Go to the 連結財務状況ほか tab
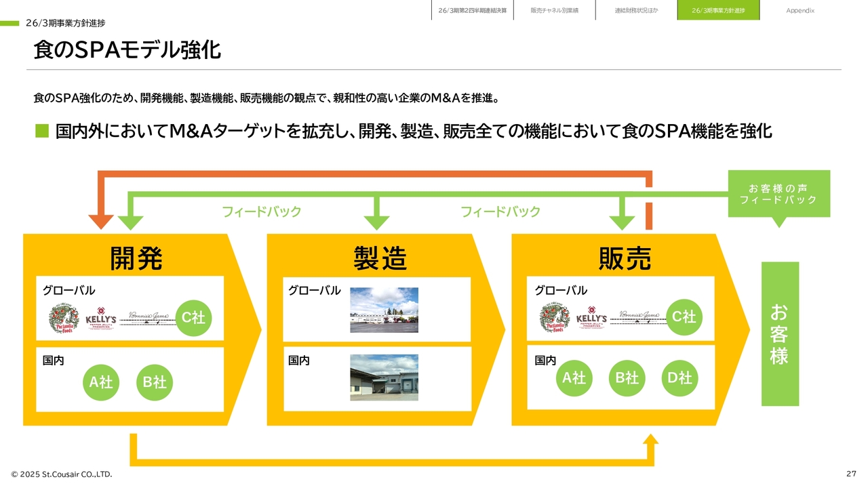Screen dimensions: 868x488 pos(636,10)
